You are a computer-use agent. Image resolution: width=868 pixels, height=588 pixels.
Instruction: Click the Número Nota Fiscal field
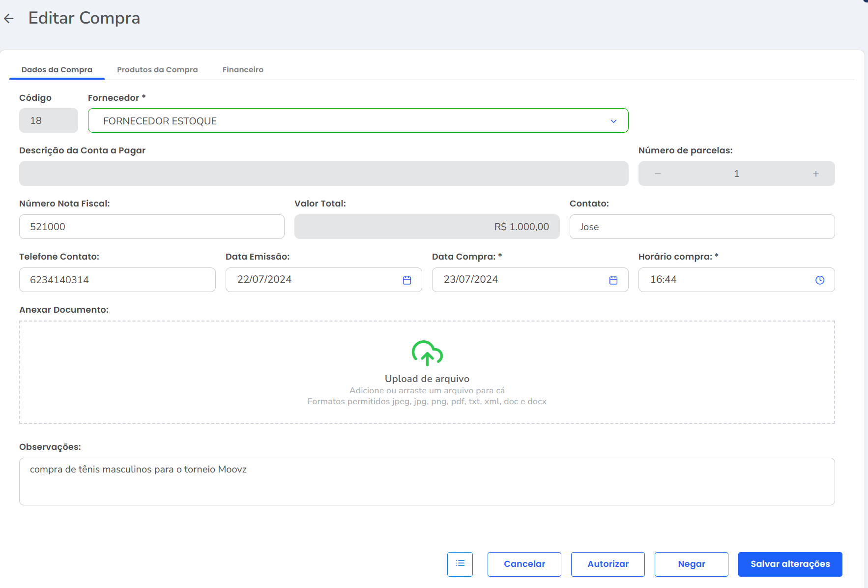[x=151, y=227]
